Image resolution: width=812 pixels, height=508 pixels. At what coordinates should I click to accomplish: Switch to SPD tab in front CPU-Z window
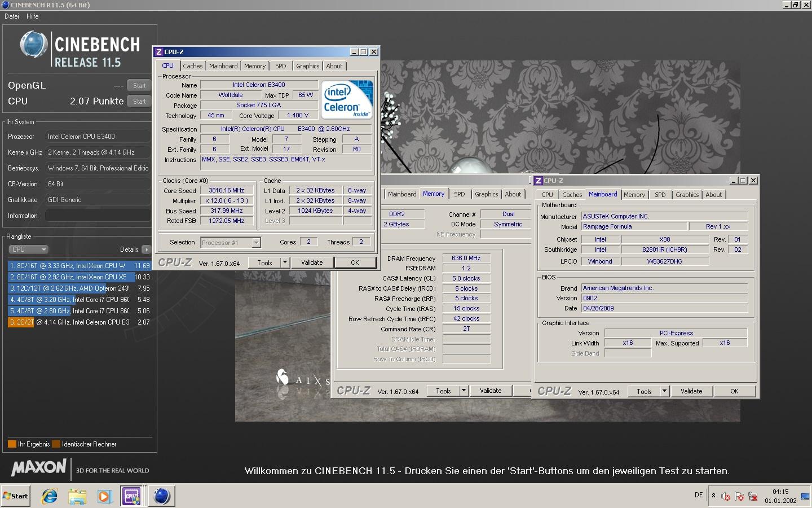point(281,66)
